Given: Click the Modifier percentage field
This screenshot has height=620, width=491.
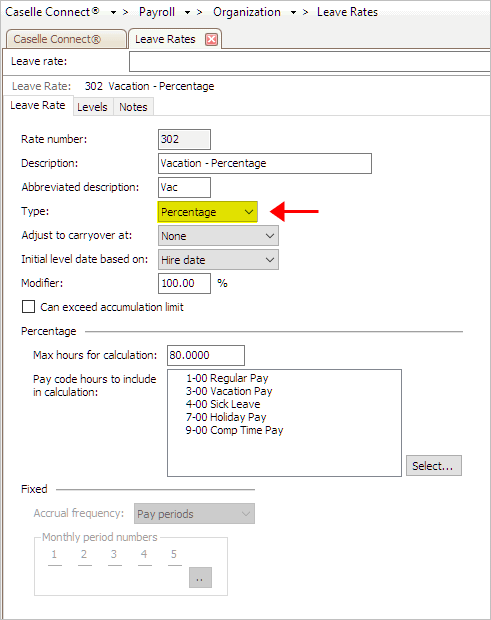Looking at the screenshot, I should [x=184, y=284].
